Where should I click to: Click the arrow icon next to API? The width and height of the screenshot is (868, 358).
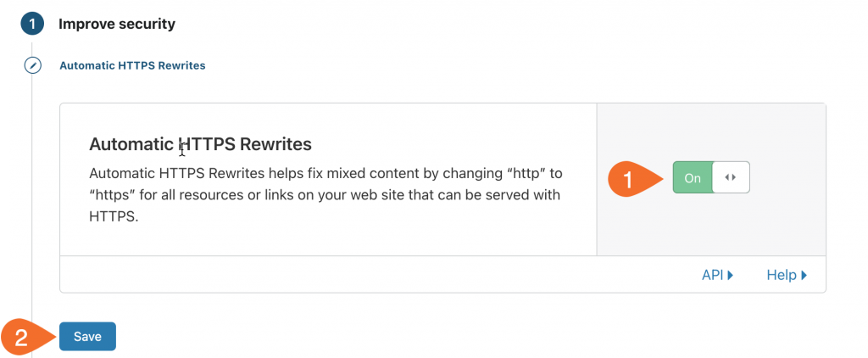[731, 275]
